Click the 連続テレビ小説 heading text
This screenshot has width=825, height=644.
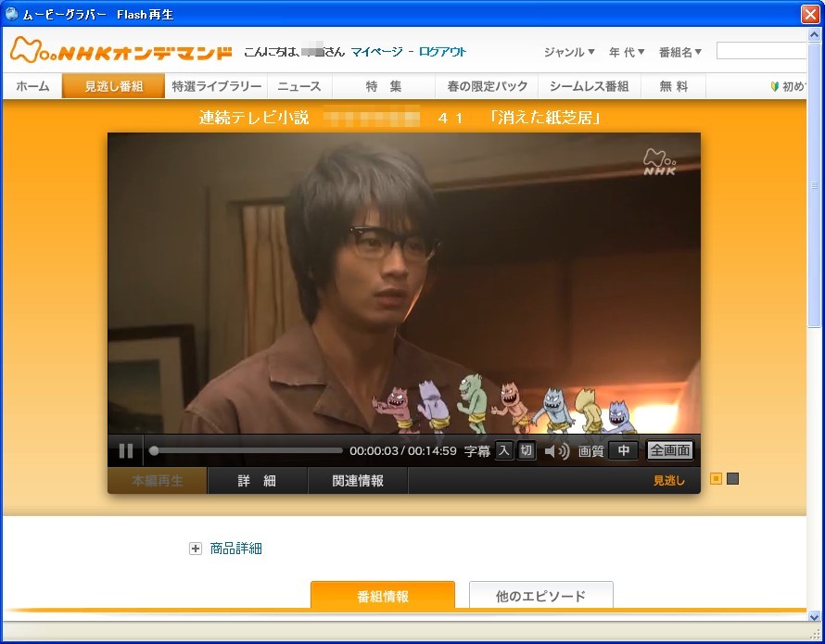(254, 117)
